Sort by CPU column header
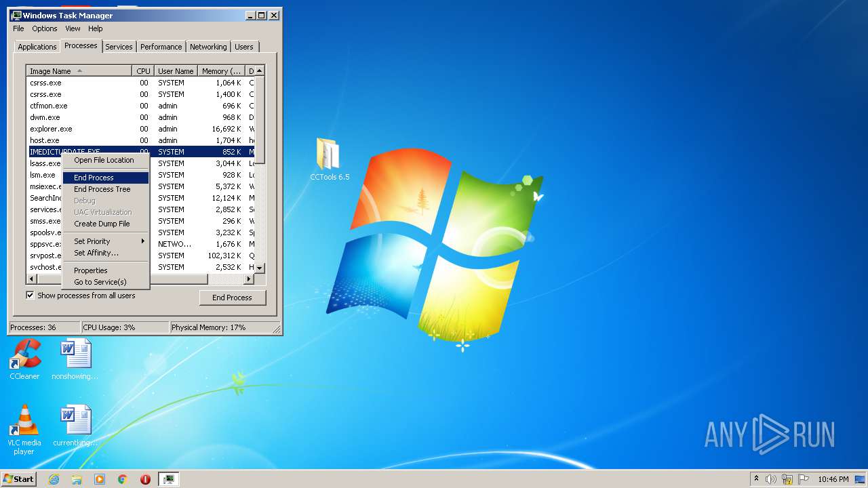868x488 pixels. (143, 71)
